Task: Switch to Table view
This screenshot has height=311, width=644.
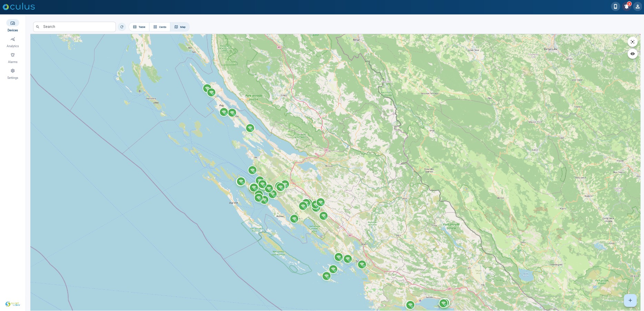Action: [139, 27]
